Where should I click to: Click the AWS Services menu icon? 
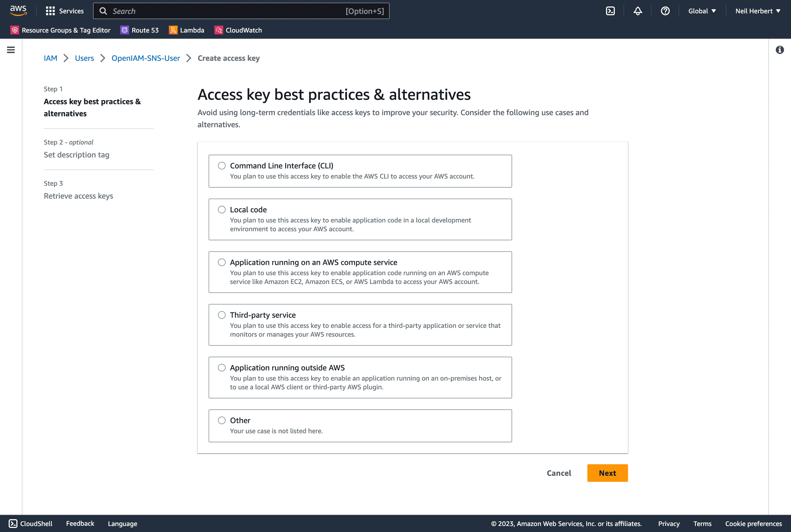50,11
